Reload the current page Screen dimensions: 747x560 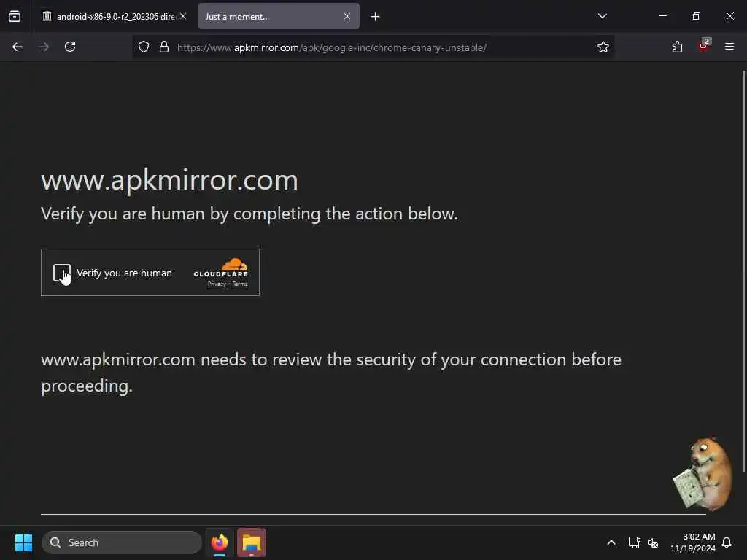tap(70, 47)
